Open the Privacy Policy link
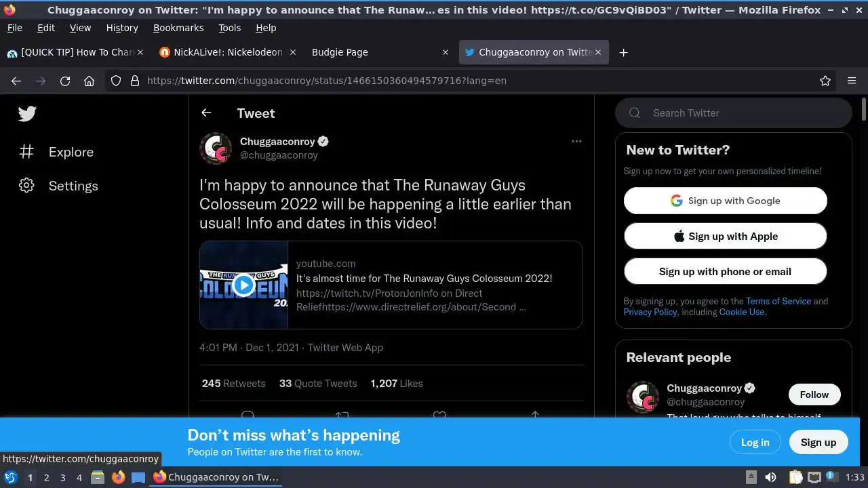Screen dimensions: 868x488 point(650,312)
